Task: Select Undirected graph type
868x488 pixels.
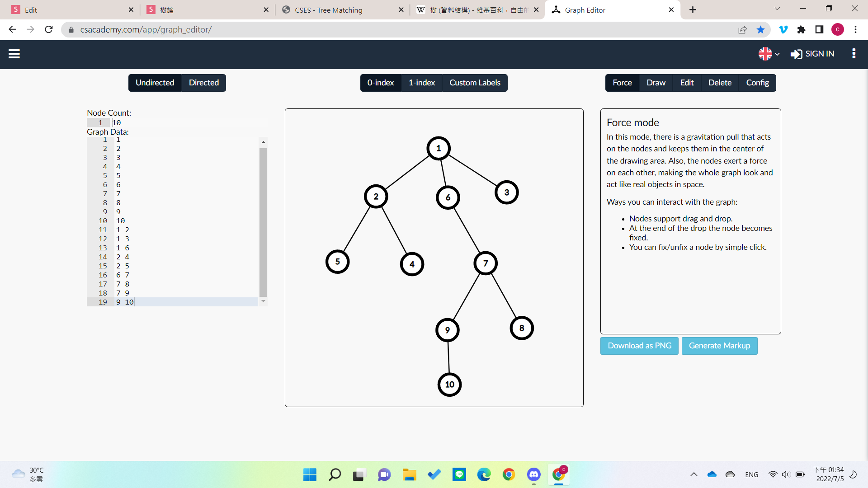Action: 155,83
